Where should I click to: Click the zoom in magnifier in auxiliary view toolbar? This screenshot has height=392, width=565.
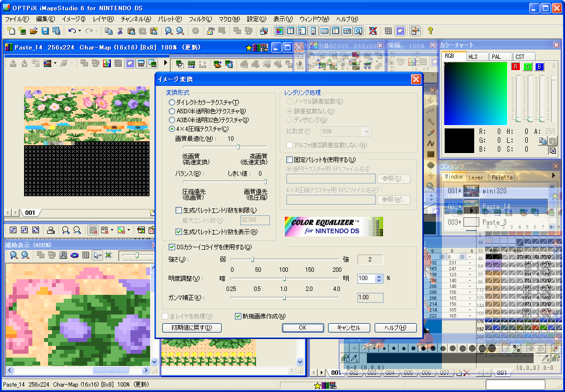point(14,256)
